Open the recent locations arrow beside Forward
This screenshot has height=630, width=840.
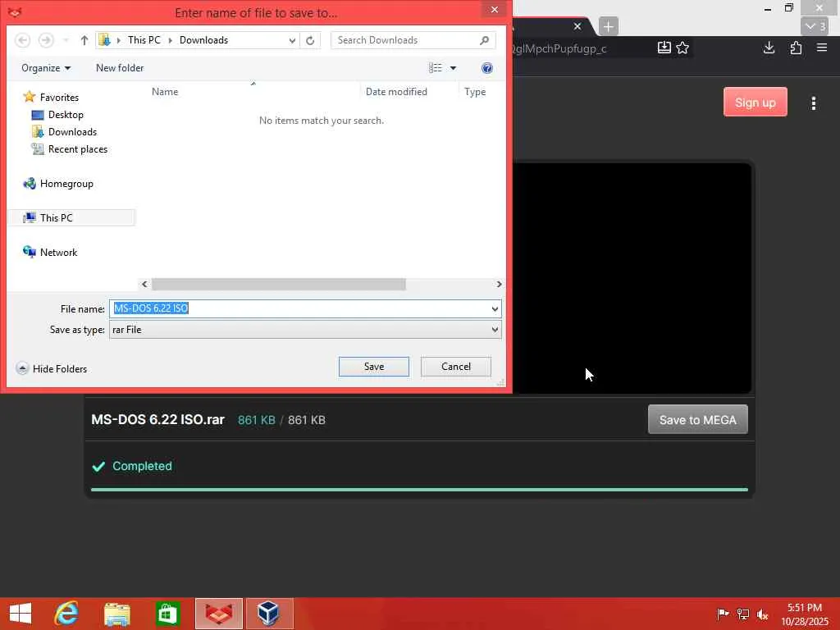point(66,40)
